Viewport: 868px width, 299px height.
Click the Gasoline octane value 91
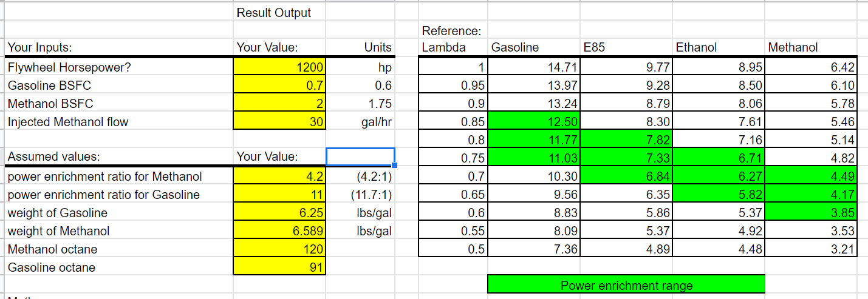(280, 267)
